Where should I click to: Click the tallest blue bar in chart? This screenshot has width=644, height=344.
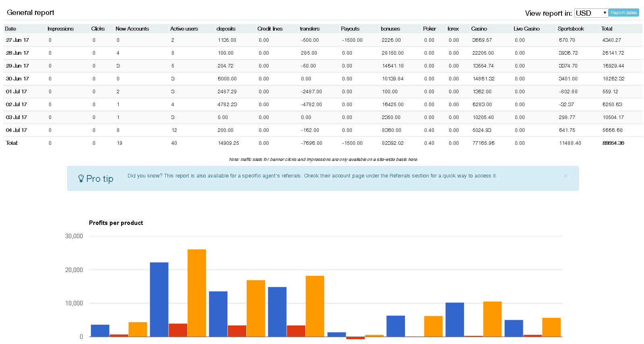[x=159, y=299]
